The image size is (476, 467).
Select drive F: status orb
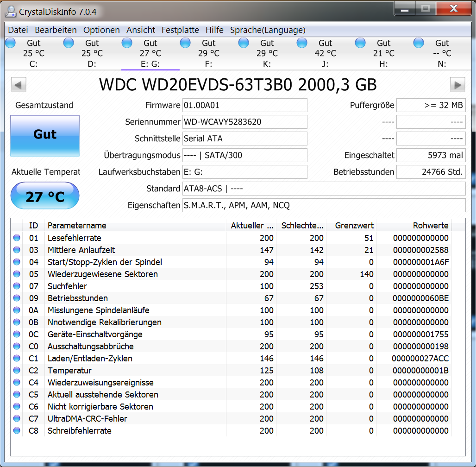[185, 43]
